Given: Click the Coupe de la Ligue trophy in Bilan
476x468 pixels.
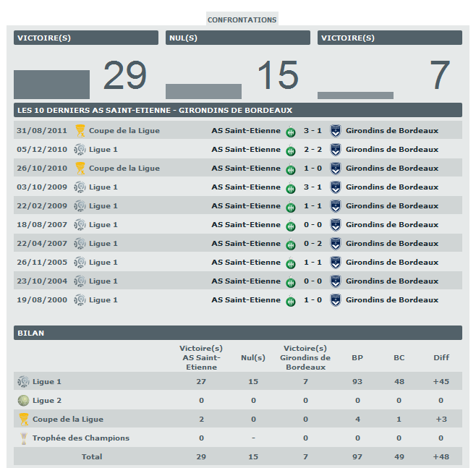Looking at the screenshot, I should (x=24, y=419).
